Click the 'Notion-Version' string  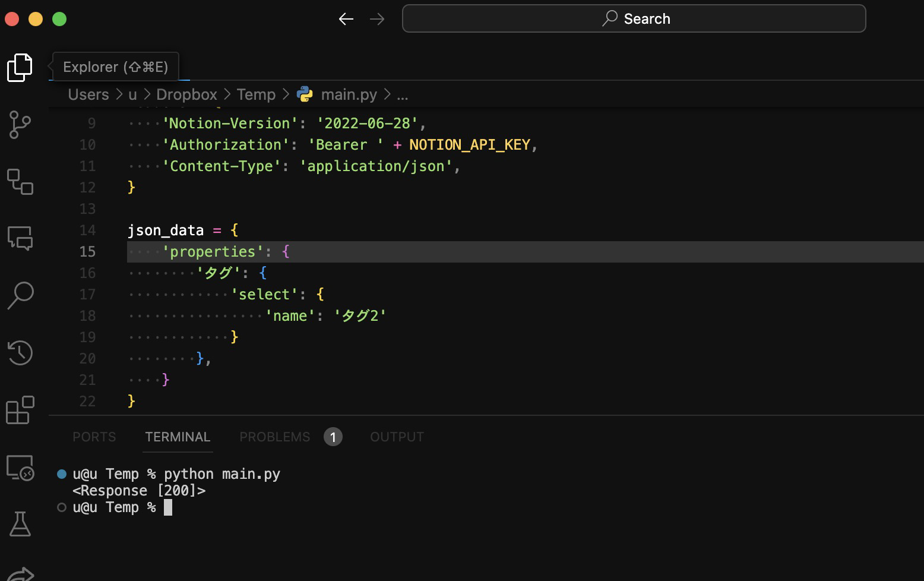[x=230, y=124]
